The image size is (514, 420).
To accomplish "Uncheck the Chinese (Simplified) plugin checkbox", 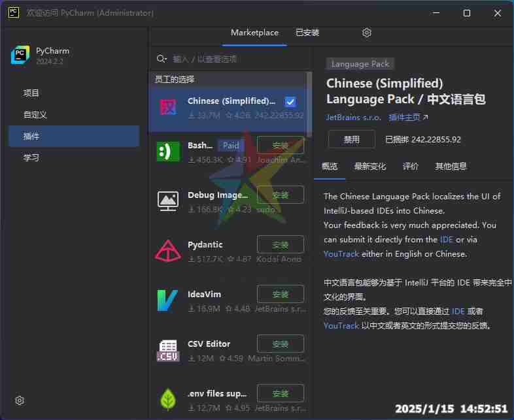I will click(290, 101).
